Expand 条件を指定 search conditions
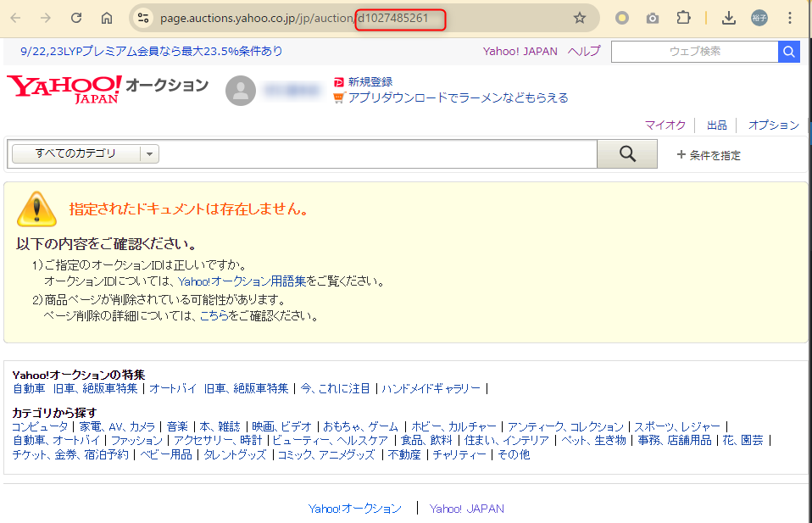This screenshot has height=523, width=812. point(709,155)
